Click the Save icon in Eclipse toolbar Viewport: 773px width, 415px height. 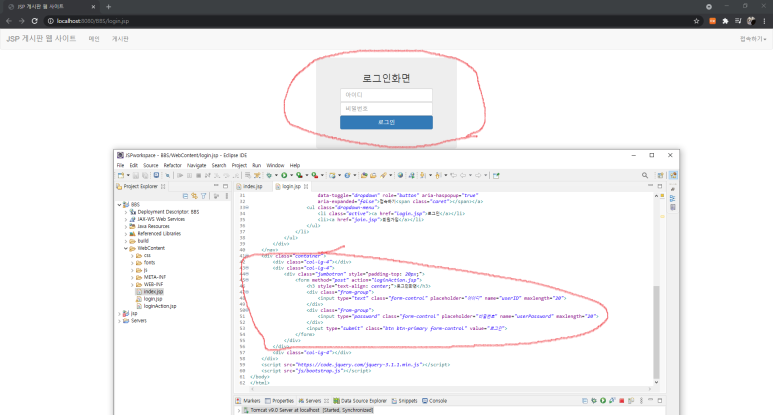(136, 175)
